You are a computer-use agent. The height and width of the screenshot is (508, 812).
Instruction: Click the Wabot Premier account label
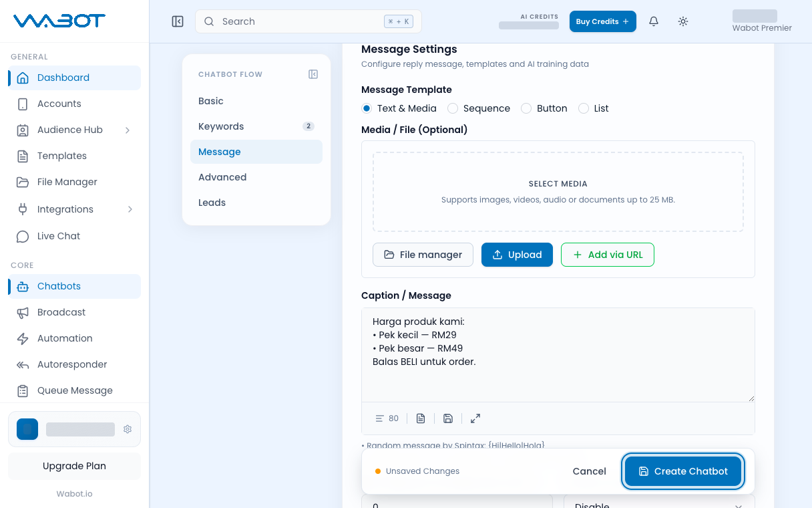pyautogui.click(x=762, y=28)
